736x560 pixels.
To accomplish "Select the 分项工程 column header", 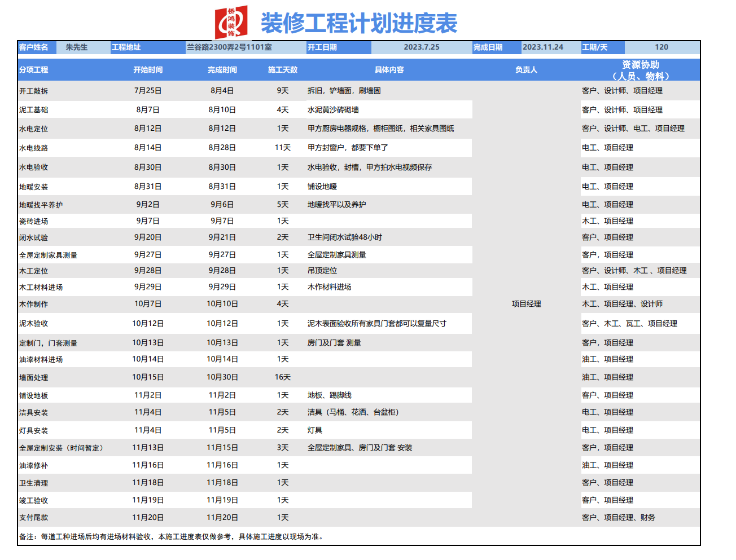I will click(34, 70).
